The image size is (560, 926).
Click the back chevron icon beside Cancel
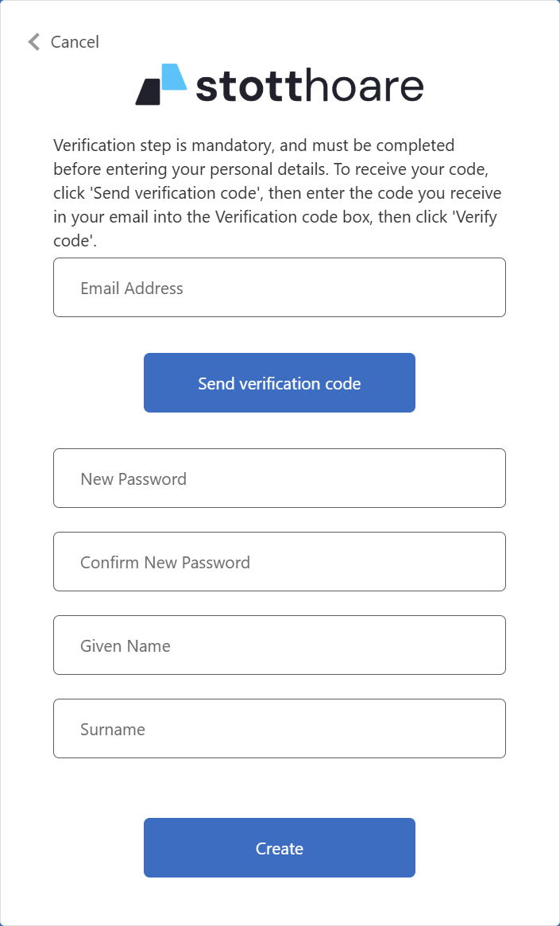click(x=33, y=42)
